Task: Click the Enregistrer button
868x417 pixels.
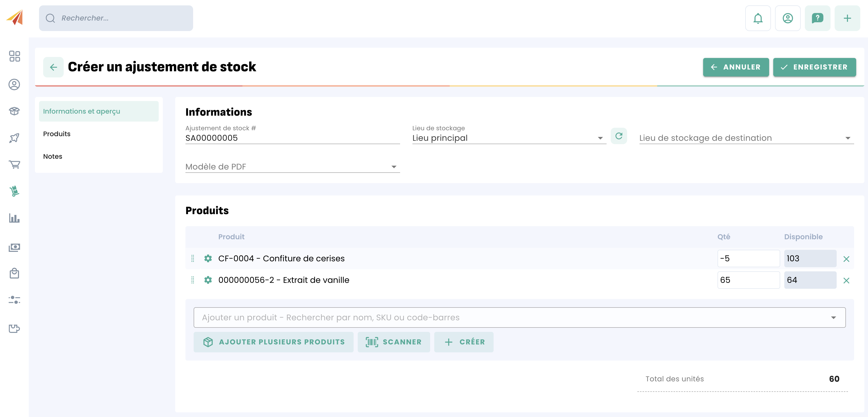Action: pyautogui.click(x=814, y=67)
